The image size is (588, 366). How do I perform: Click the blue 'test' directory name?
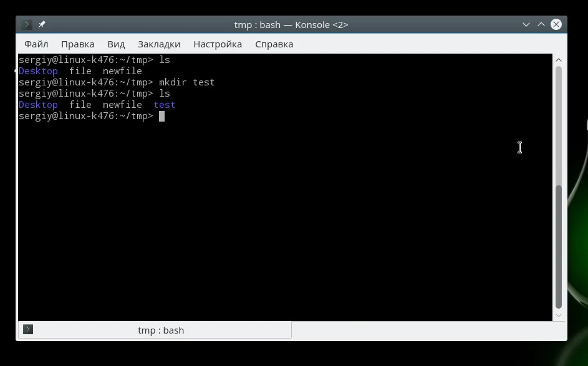point(164,105)
